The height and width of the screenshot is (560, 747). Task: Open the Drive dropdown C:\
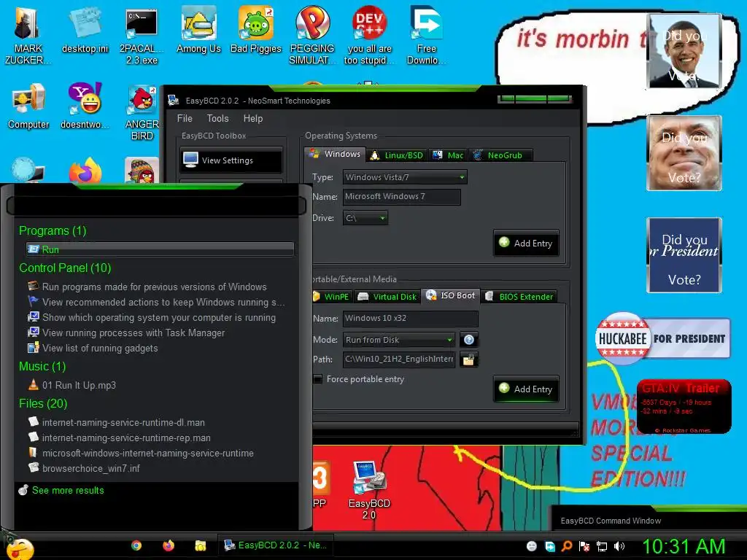365,218
